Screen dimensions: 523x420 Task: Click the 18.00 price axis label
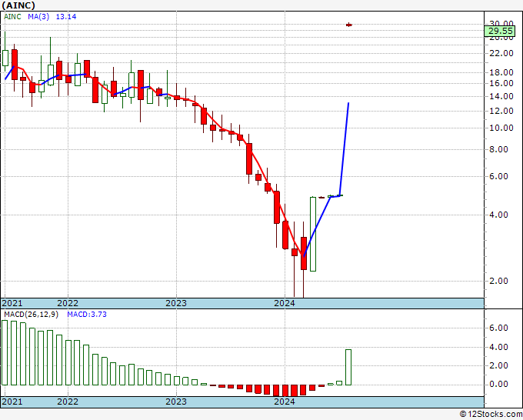pyautogui.click(x=501, y=72)
